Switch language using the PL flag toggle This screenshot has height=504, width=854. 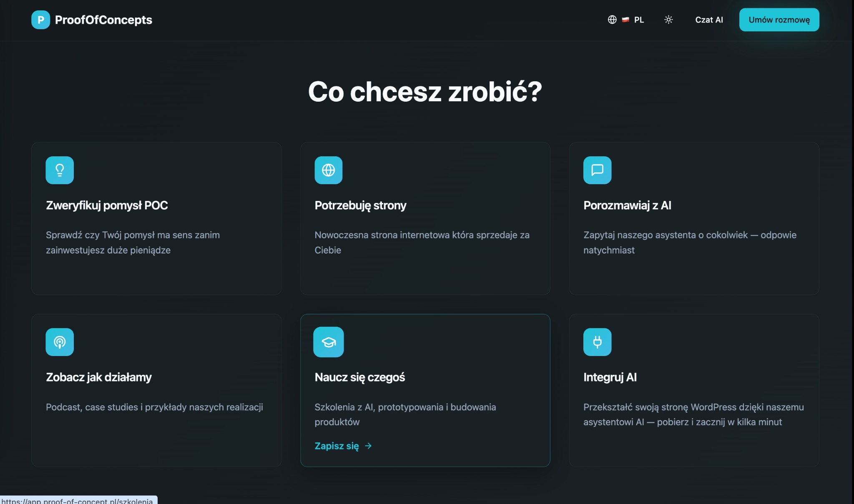point(625,20)
